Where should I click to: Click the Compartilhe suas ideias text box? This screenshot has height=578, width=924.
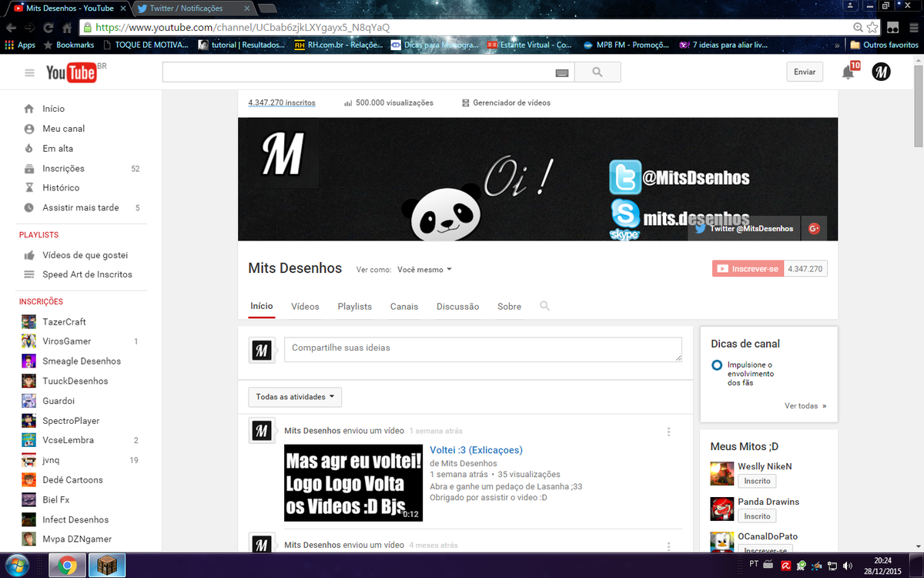click(483, 349)
